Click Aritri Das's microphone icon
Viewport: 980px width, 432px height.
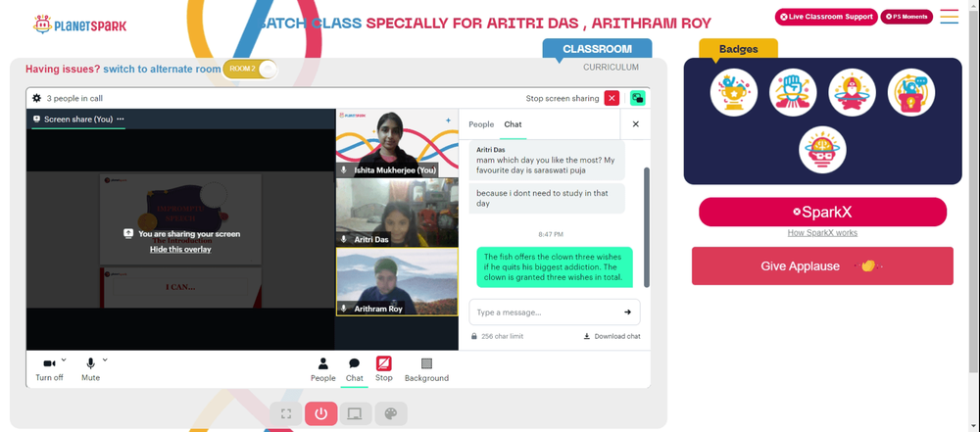[344, 239]
